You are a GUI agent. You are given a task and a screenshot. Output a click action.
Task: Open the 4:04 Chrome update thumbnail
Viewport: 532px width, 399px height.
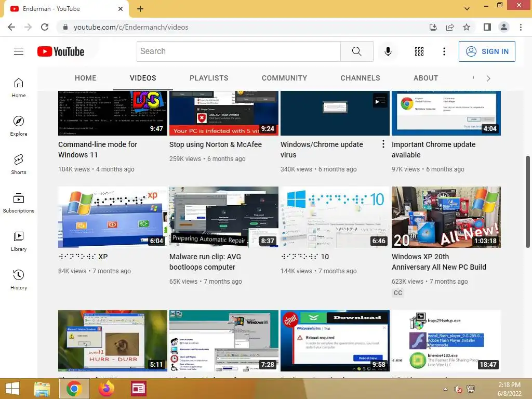446,113
